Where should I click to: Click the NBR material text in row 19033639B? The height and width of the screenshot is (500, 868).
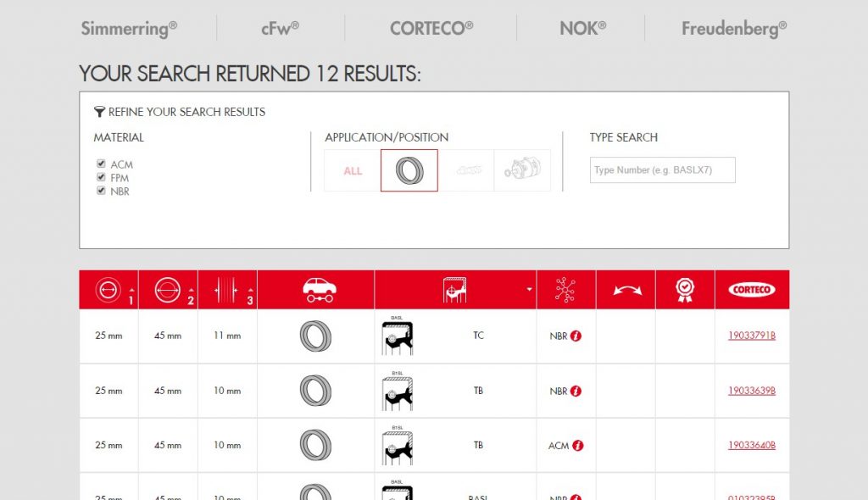pyautogui.click(x=558, y=392)
